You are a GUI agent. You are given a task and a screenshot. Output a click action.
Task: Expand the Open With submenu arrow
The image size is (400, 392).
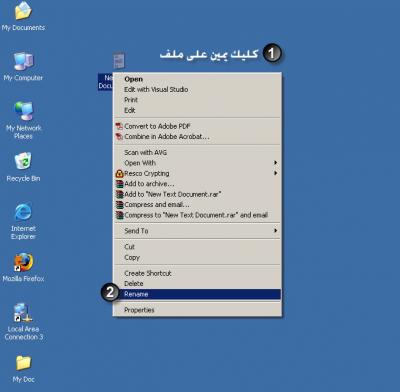pyautogui.click(x=275, y=163)
